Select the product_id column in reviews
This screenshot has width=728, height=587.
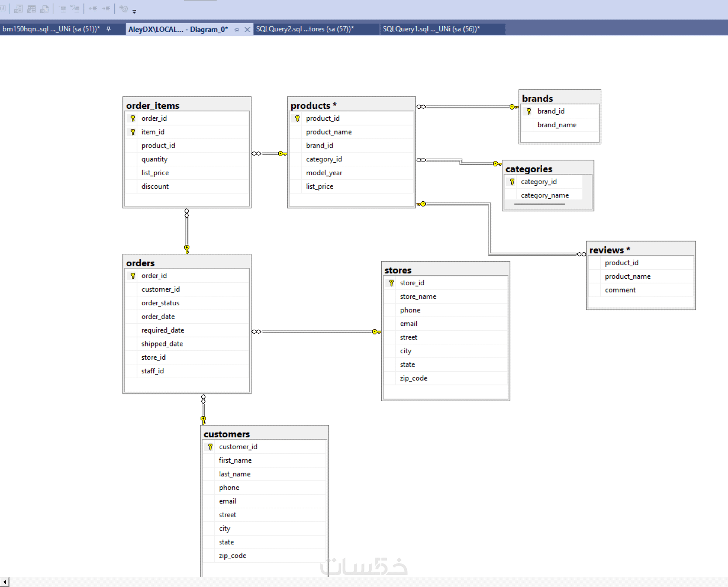point(641,262)
